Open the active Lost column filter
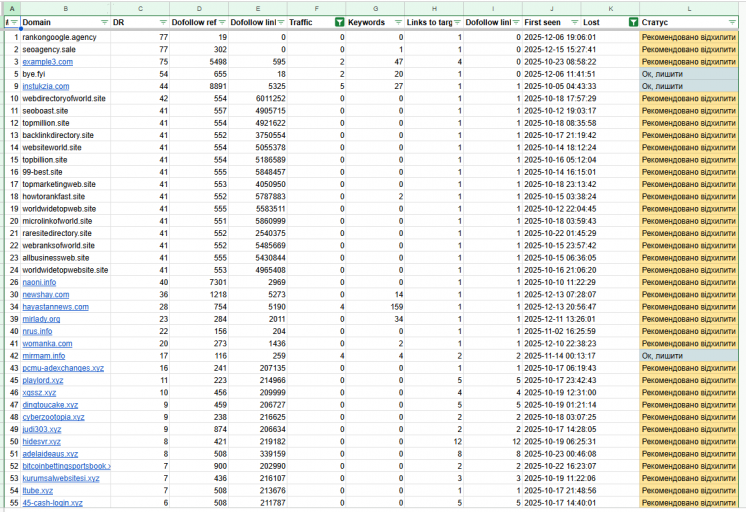Image resolution: width=746 pixels, height=512 pixels. pos(633,22)
